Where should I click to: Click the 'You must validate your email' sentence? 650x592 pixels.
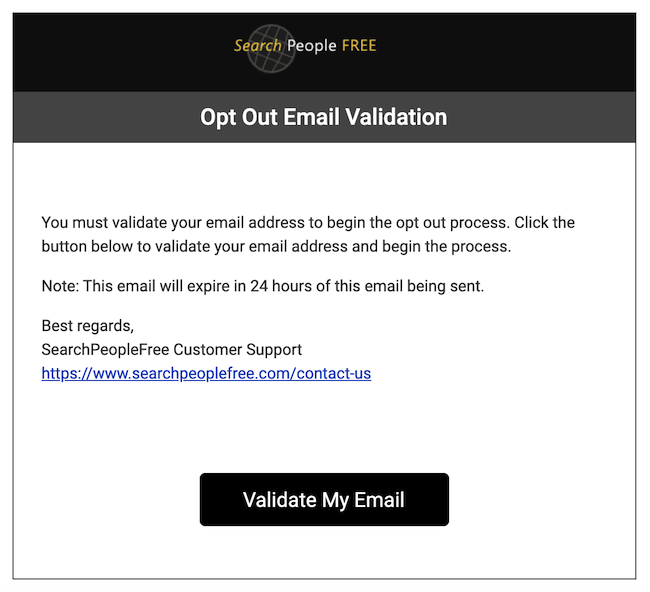coord(308,223)
